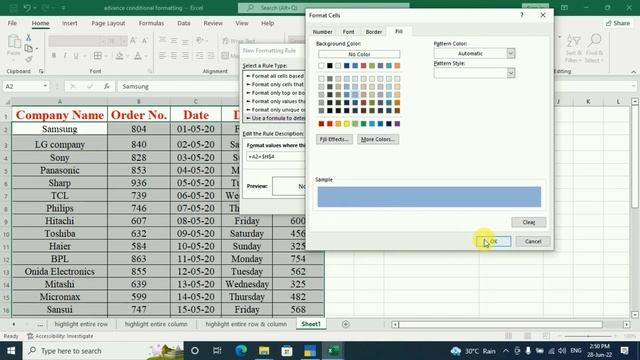The image size is (640, 360).
Task: Click the new sheet plus icon
Action: pyautogui.click(x=346, y=324)
